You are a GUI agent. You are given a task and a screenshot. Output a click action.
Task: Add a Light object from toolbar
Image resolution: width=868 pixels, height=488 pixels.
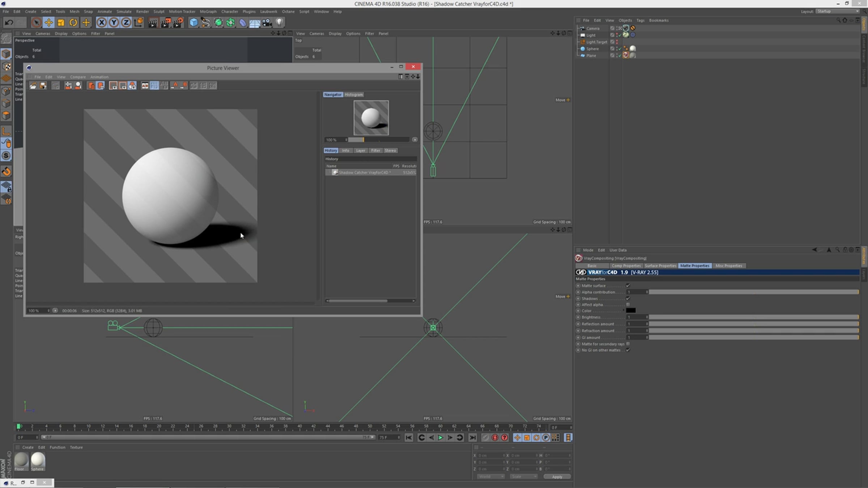pos(279,23)
